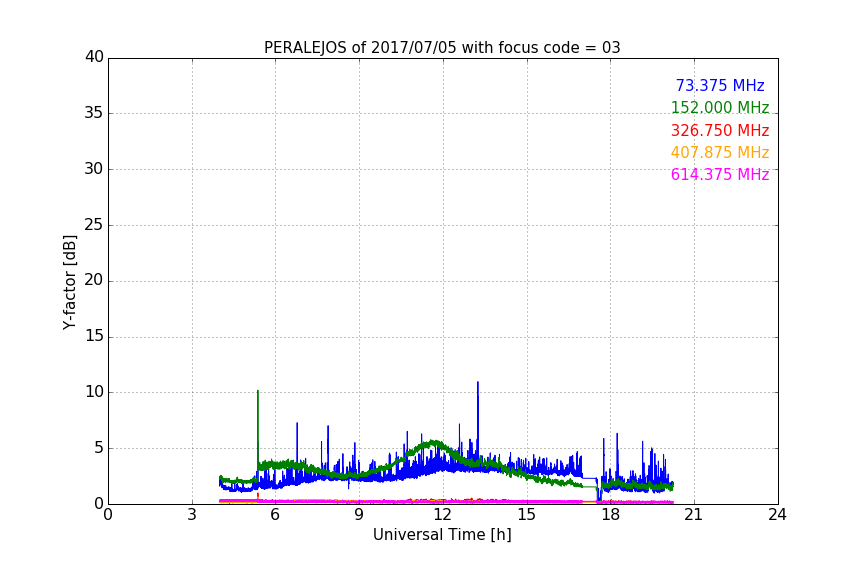This screenshot has width=864, height=576.
Task: Click the x-axis tick label 18
Action: 610,515
